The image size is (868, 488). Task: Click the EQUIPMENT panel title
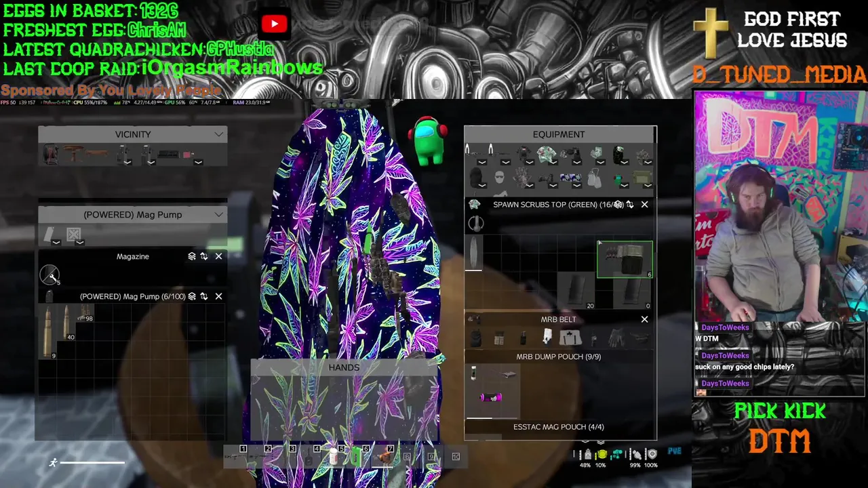click(559, 134)
